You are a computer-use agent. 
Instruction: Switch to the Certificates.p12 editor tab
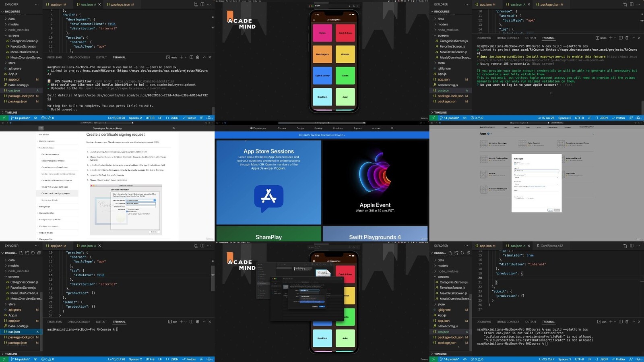point(551,246)
